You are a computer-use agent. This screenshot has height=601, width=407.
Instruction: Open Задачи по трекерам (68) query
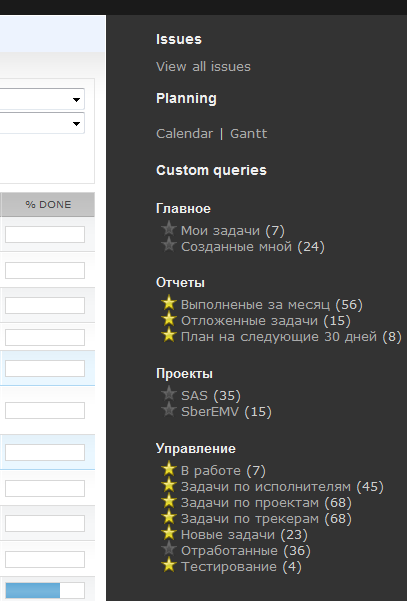(x=266, y=519)
